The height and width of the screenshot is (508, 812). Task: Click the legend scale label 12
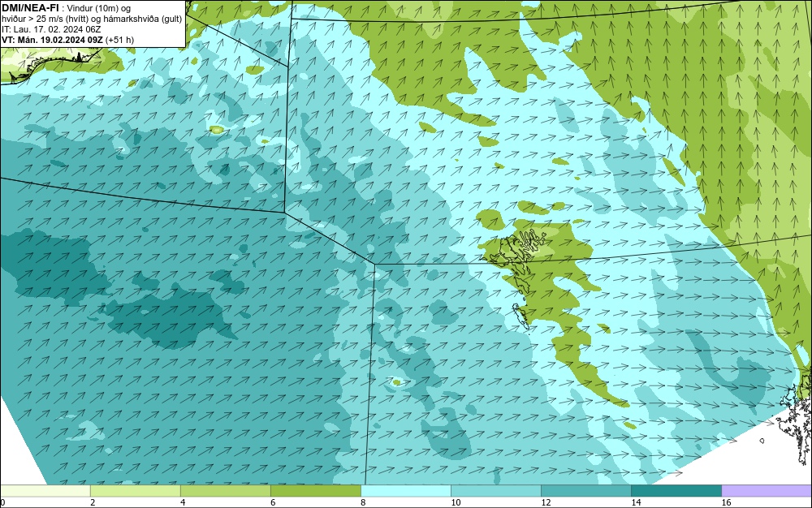pyautogui.click(x=546, y=502)
